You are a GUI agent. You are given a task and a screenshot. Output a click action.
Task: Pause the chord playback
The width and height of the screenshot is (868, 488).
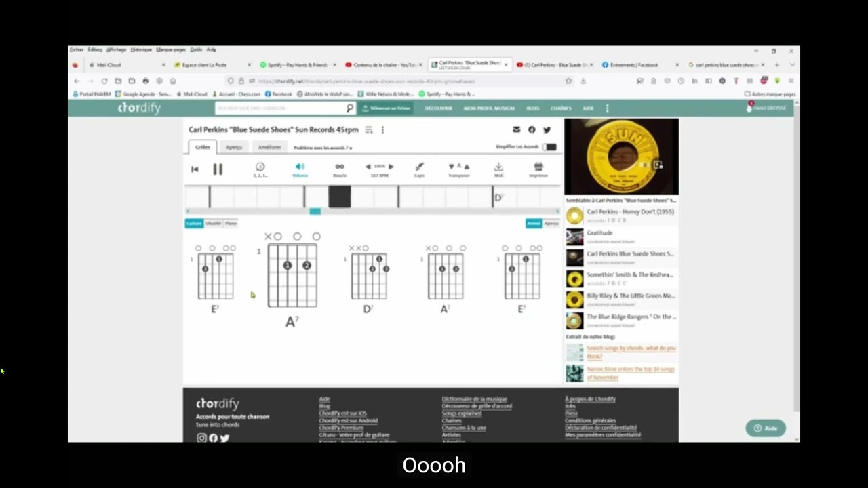(x=218, y=169)
